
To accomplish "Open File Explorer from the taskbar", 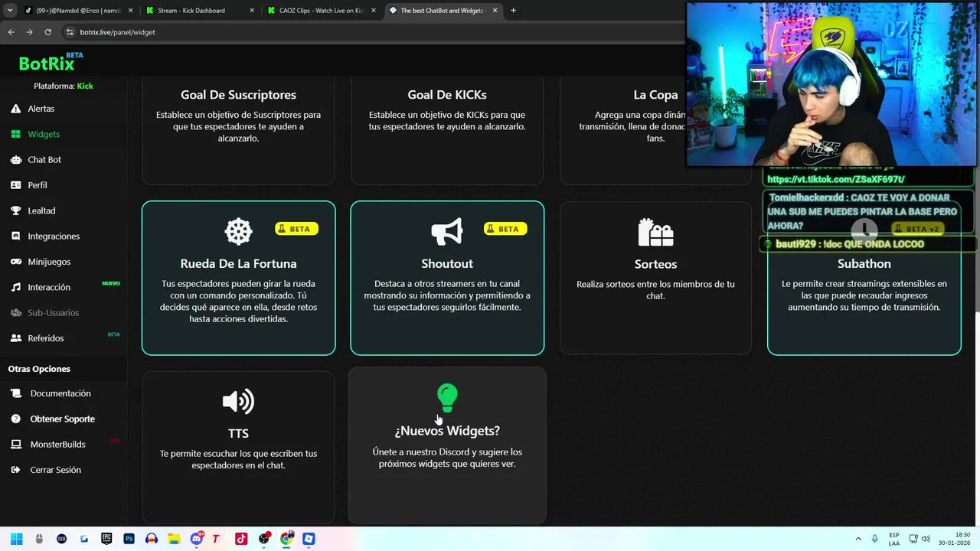I will click(174, 539).
